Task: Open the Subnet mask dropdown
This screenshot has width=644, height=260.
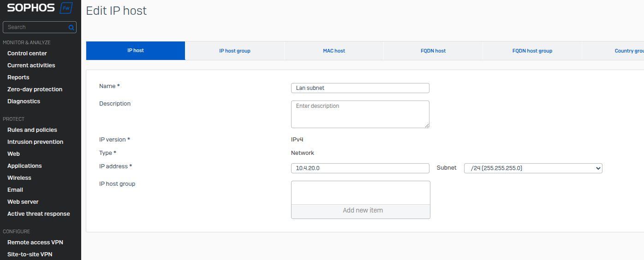Action: [533, 168]
